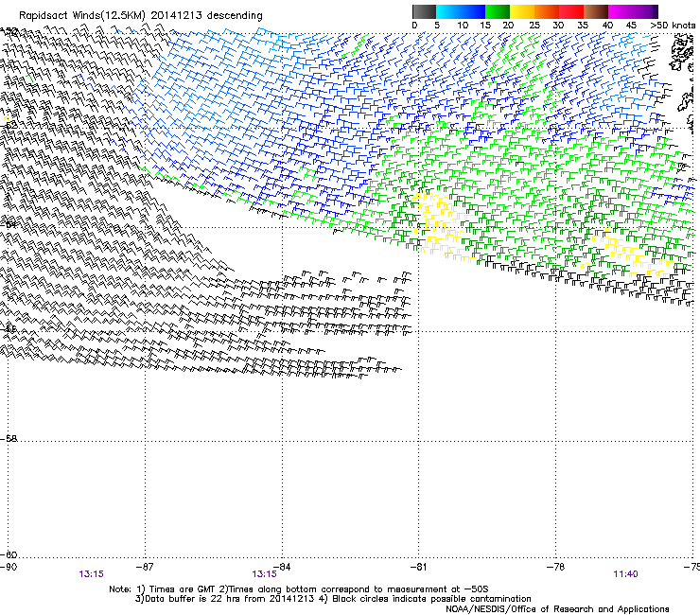Viewport: 700px width, 615px height.
Task: Click the purple '11:40' time label
Action: 625,574
